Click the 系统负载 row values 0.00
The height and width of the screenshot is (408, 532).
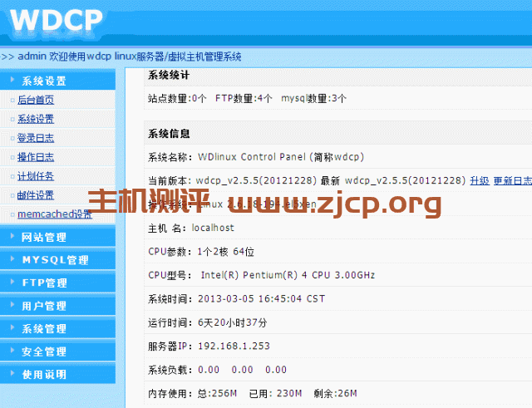[242, 370]
